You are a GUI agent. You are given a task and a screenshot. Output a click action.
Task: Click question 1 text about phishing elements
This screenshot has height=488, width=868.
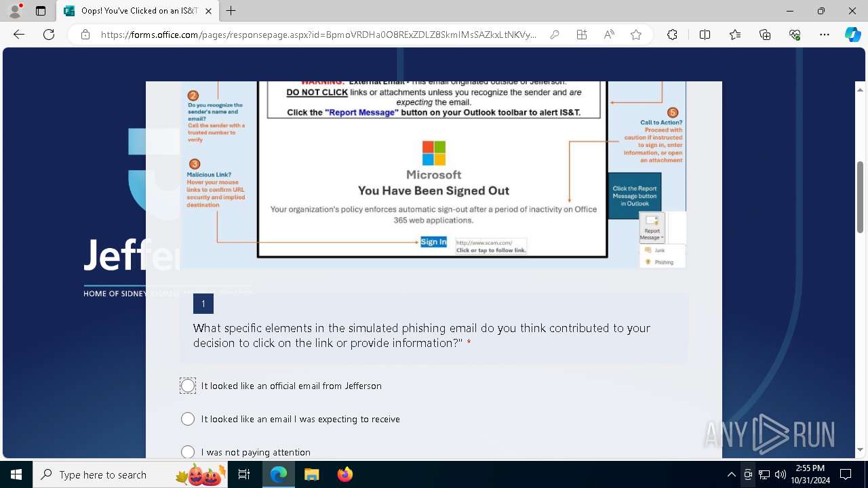tap(422, 335)
